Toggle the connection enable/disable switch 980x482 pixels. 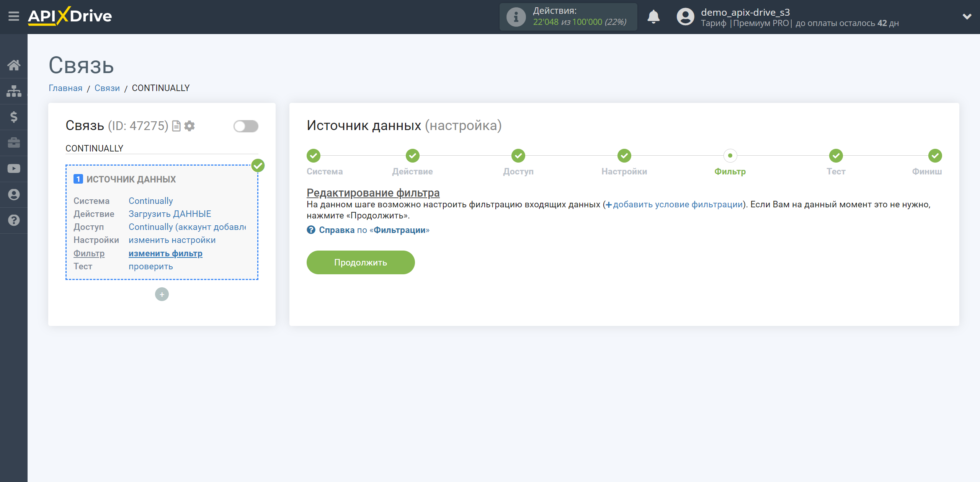click(x=245, y=126)
